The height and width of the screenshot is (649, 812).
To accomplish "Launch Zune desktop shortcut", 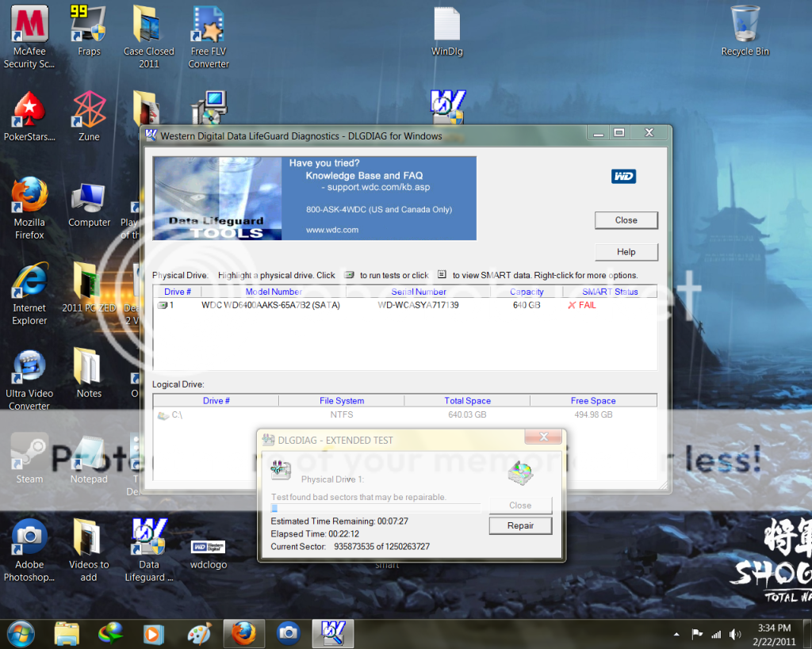I will [89, 116].
